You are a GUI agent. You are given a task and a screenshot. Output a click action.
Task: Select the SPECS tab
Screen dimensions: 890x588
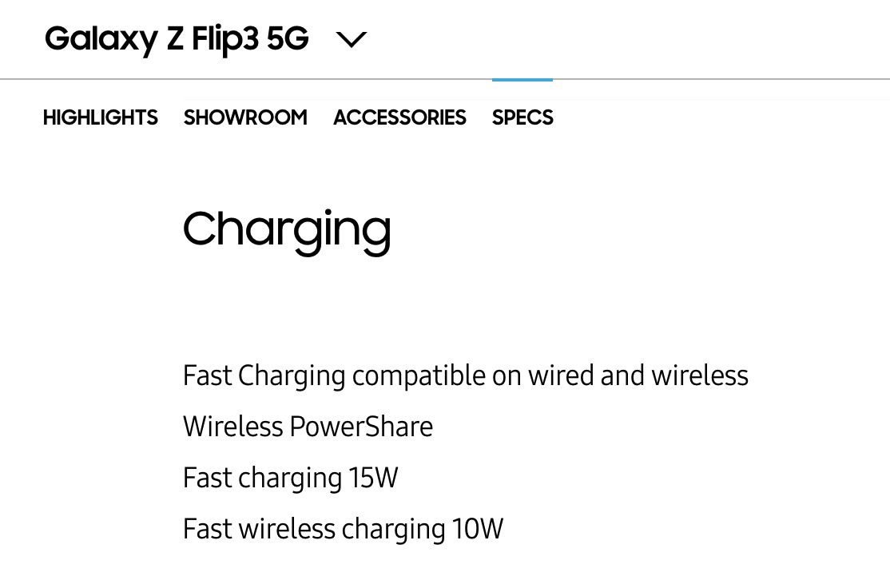click(x=522, y=117)
